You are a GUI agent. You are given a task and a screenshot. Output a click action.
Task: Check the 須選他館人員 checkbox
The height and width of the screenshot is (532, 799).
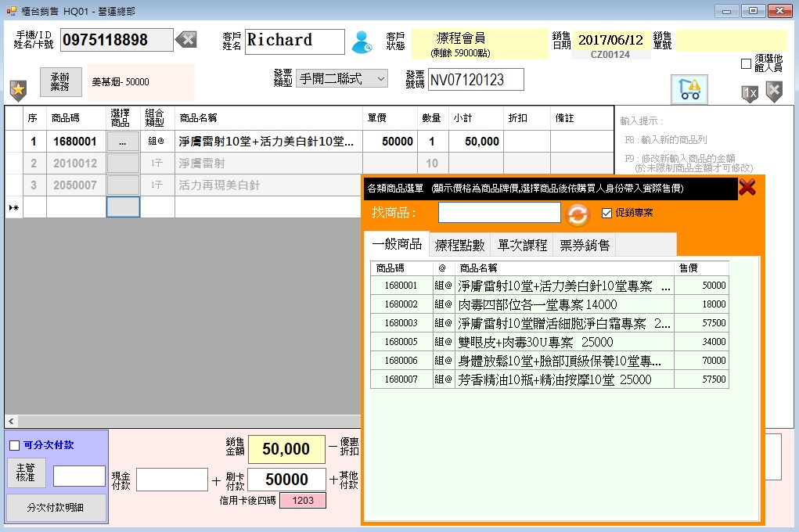point(746,64)
